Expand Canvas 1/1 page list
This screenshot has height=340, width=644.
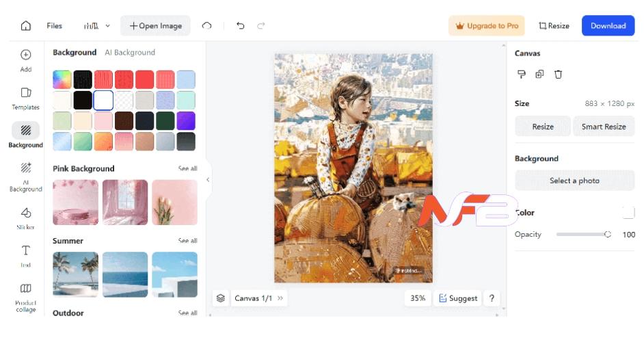[280, 298]
